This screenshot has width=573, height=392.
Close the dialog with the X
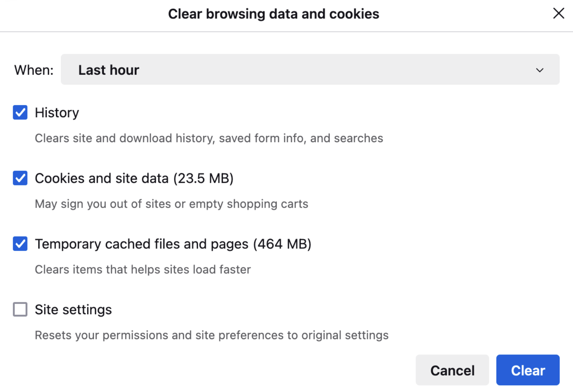click(x=558, y=13)
